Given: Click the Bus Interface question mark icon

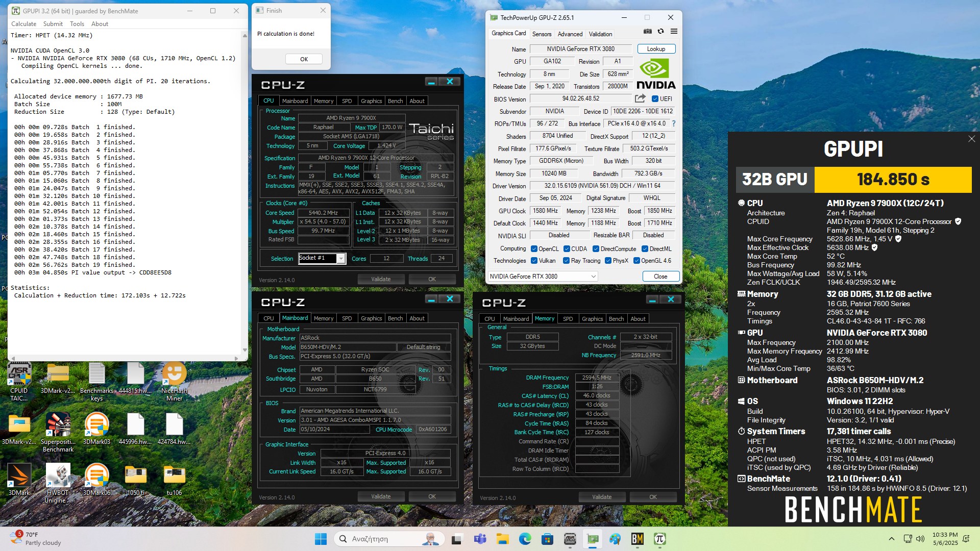Looking at the screenshot, I should click(674, 123).
